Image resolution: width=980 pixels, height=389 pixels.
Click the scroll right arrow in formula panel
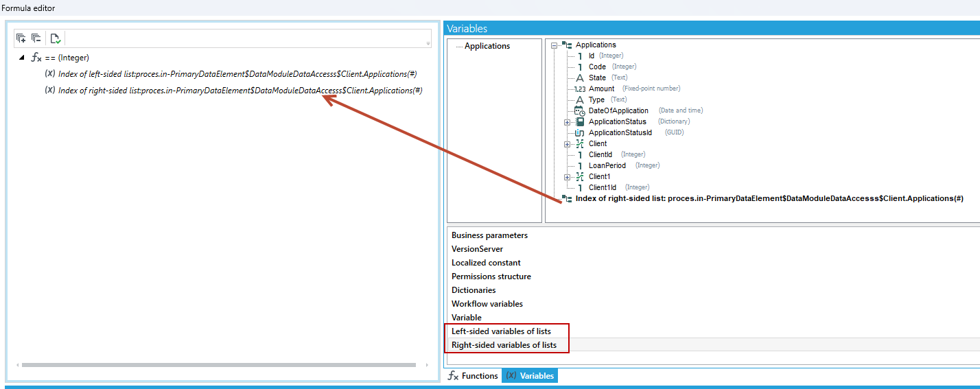pos(427,365)
